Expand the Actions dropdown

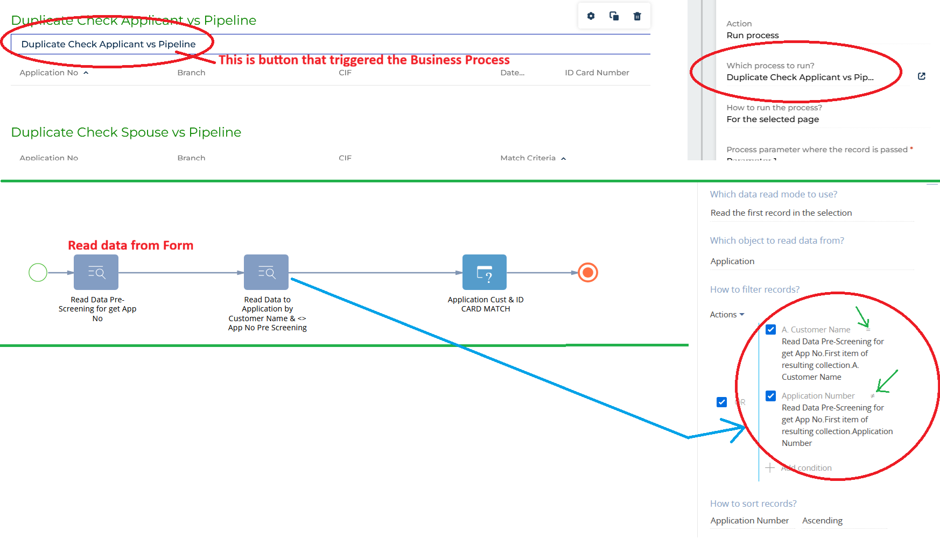[x=727, y=315]
